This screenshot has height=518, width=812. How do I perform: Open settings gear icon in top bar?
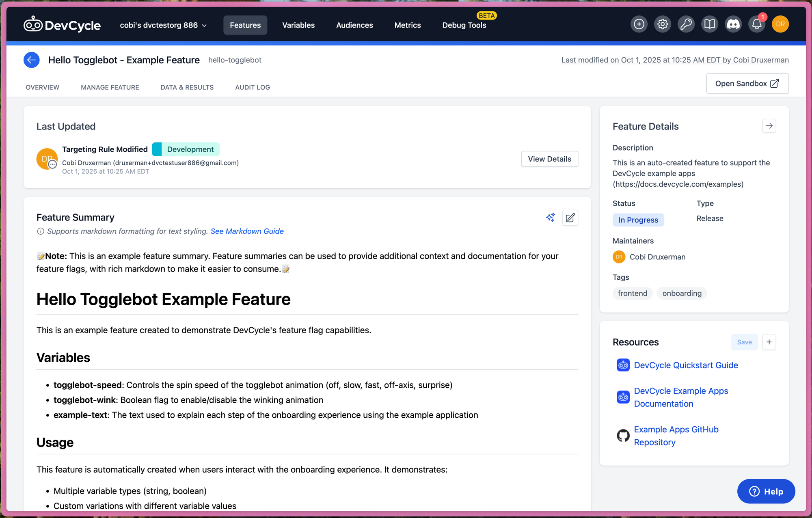click(662, 24)
